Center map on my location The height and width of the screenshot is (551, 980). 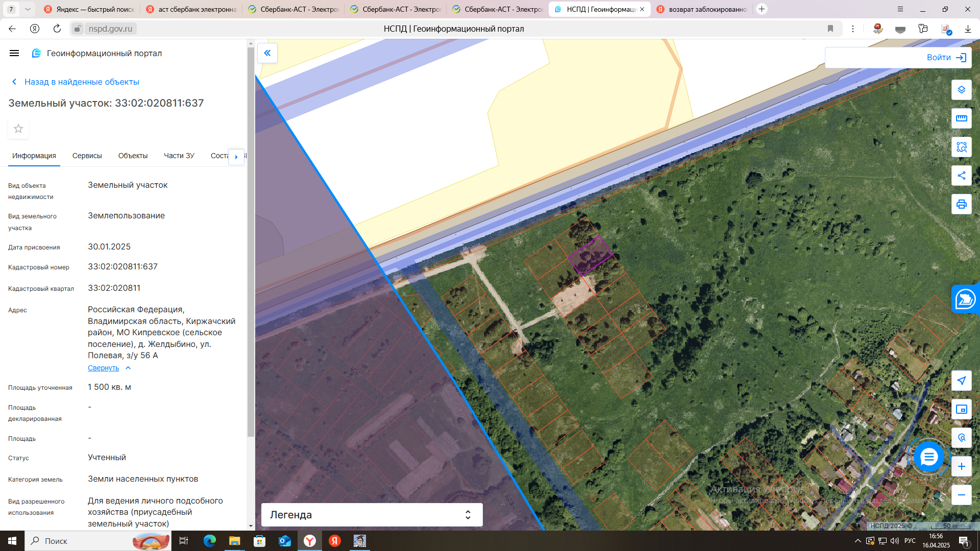coord(961,381)
